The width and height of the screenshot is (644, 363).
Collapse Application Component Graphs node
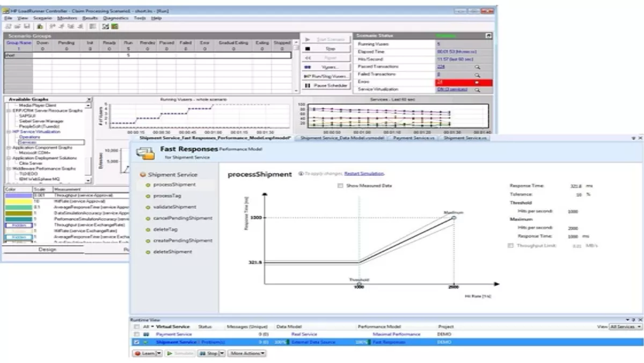tap(9, 147)
